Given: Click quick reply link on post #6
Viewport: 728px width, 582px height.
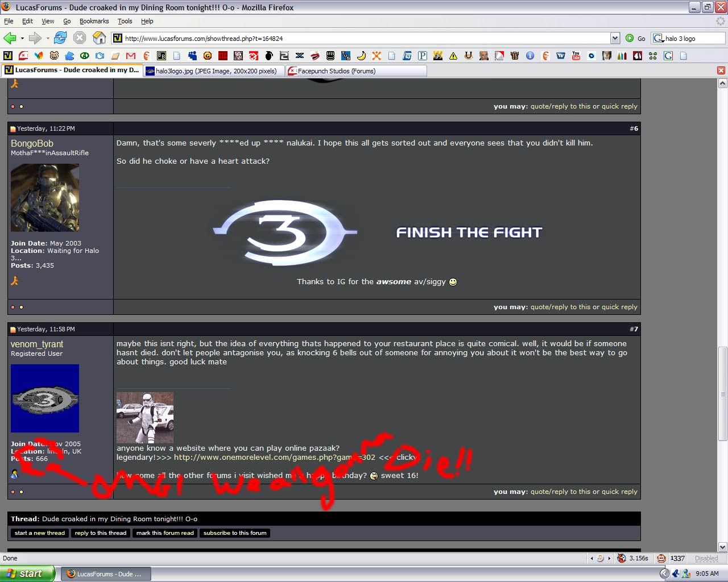Looking at the screenshot, I should (619, 307).
